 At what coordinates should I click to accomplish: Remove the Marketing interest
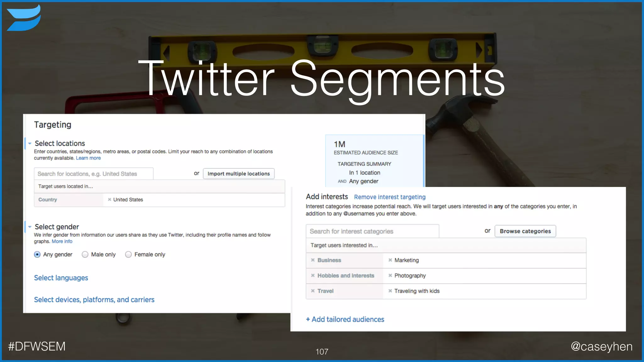390,260
